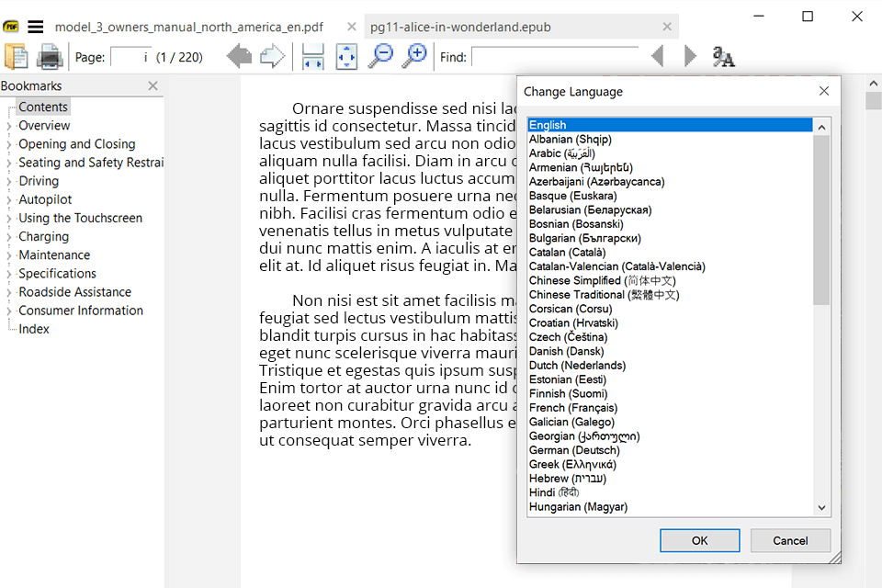Image resolution: width=882 pixels, height=588 pixels.
Task: Click the match case translate icon
Action: (x=723, y=56)
